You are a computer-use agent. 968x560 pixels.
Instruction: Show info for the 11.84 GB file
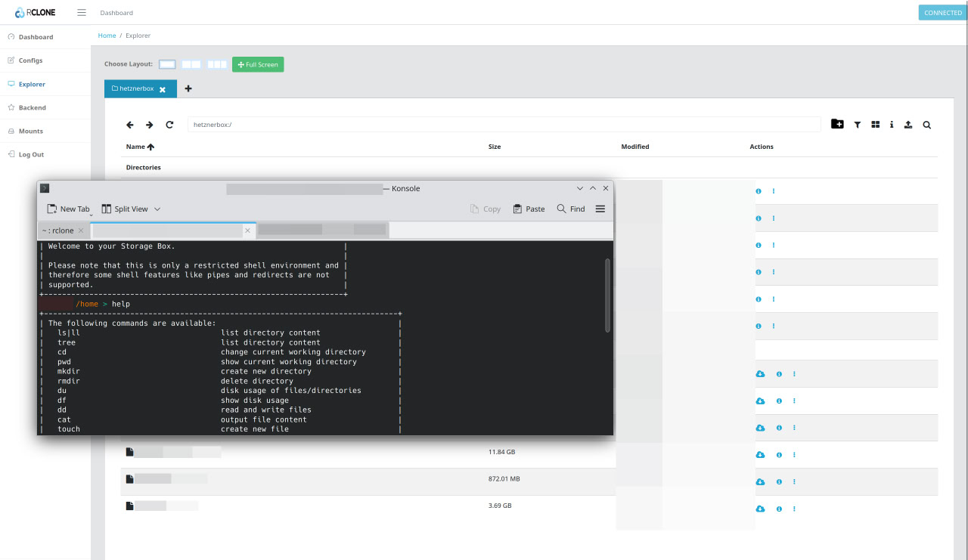click(779, 455)
